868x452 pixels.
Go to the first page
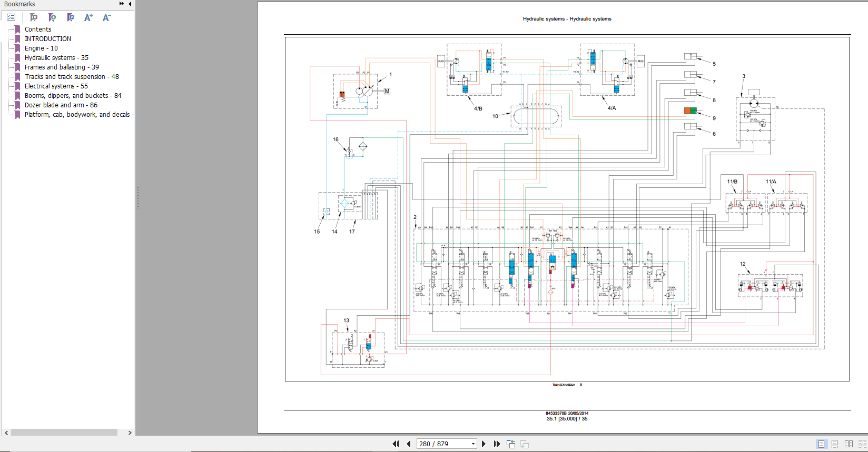click(x=396, y=444)
